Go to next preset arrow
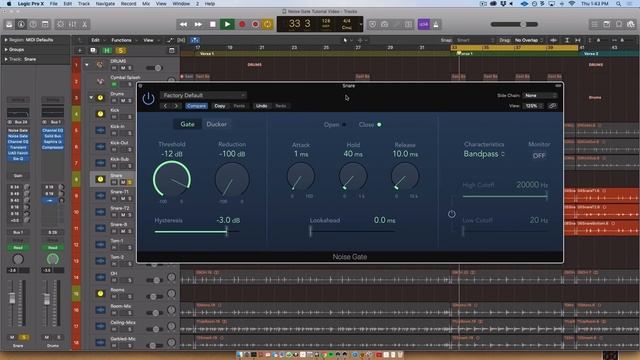The width and height of the screenshot is (640, 360). click(x=176, y=106)
